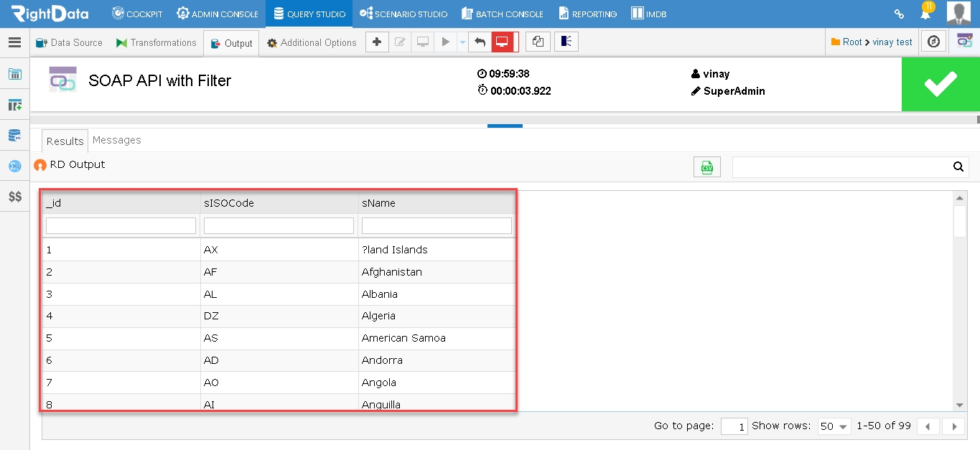Select the Andorra cell

coord(437,360)
